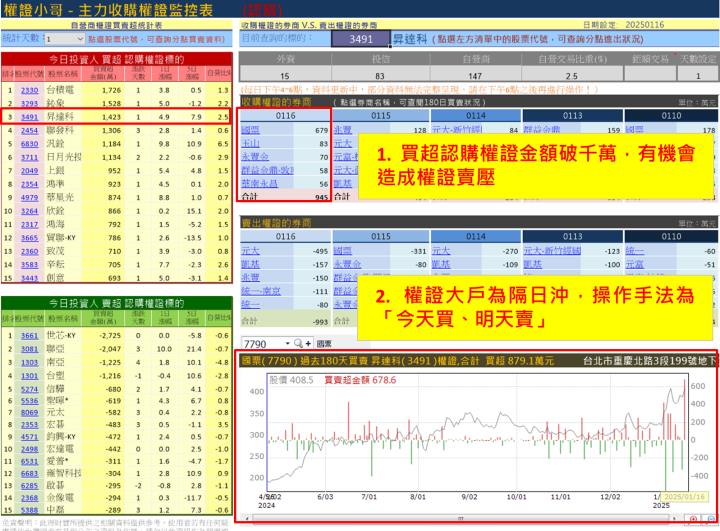
Task: Open stock code 2354 鴻準 link
Action: tap(29, 184)
